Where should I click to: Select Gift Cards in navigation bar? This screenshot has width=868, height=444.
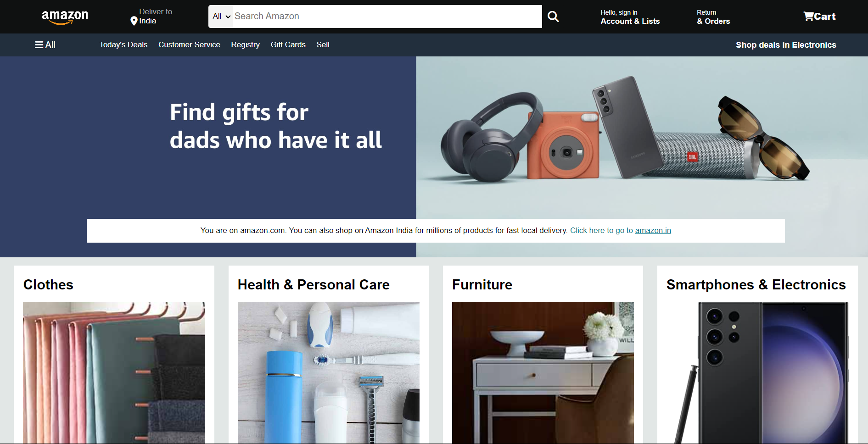(288, 44)
